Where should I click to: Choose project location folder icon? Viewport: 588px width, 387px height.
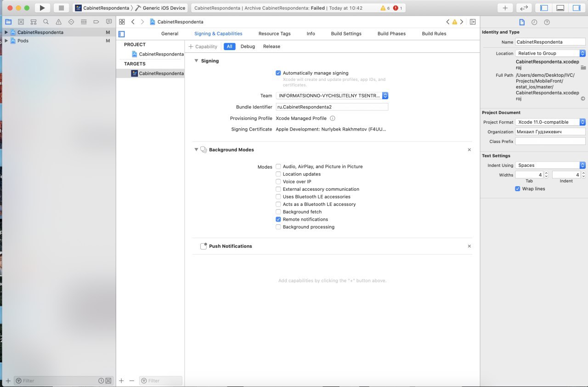(583, 68)
